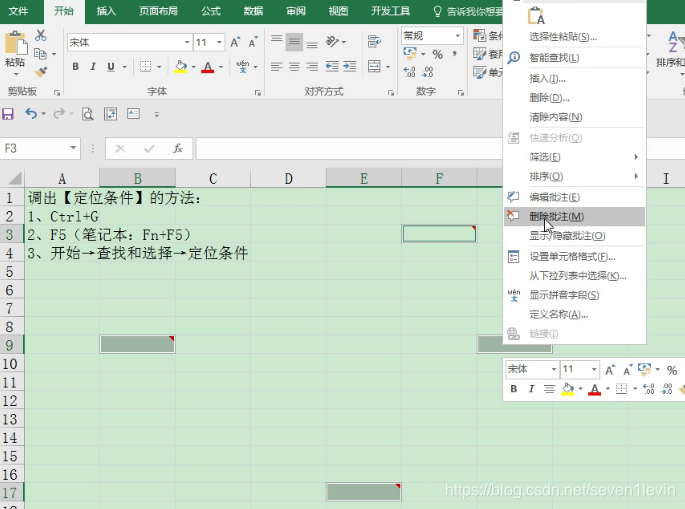The width and height of the screenshot is (685, 509).
Task: Toggle ribbon center horizontal alignment
Action: pos(294,66)
